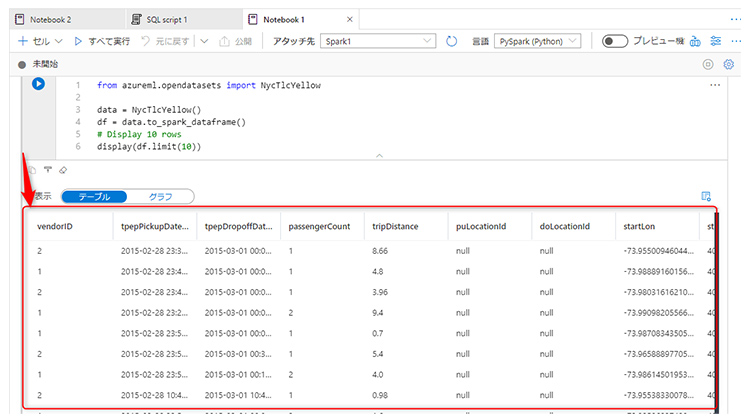Run the code cell with play button

coord(38,85)
